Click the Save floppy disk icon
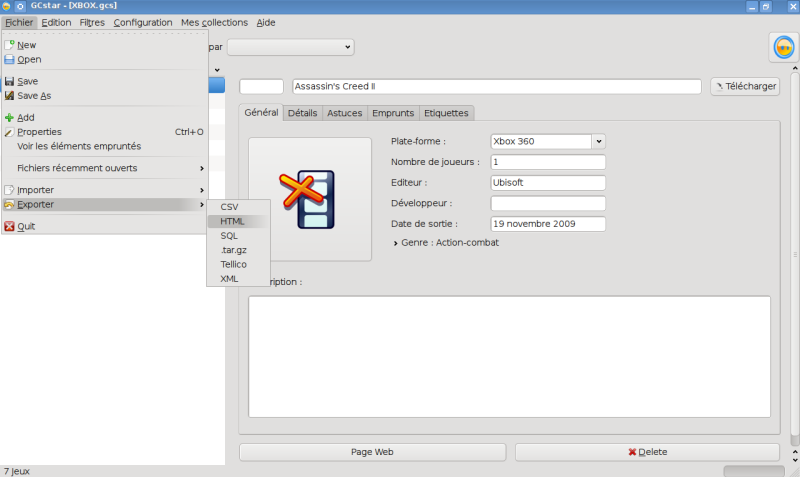 click(x=9, y=81)
